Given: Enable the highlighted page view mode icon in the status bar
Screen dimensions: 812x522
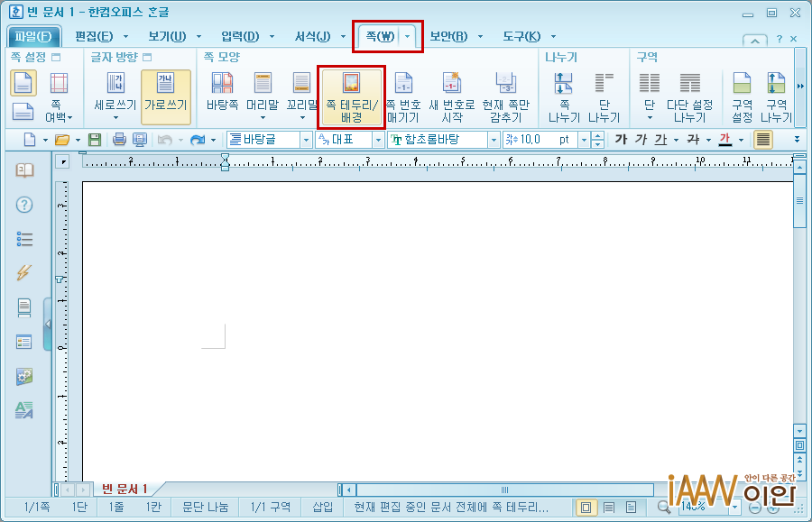Looking at the screenshot, I should 586,508.
